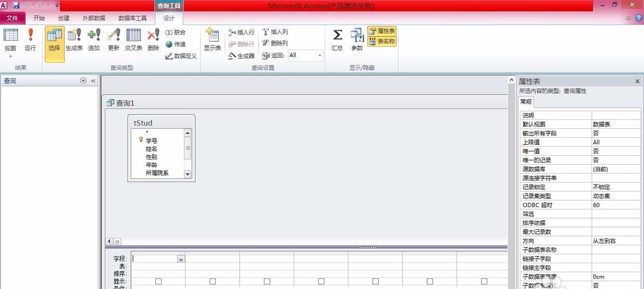Click the tStud field list up scroll arrow
The width and height of the screenshot is (644, 289).
click(187, 133)
